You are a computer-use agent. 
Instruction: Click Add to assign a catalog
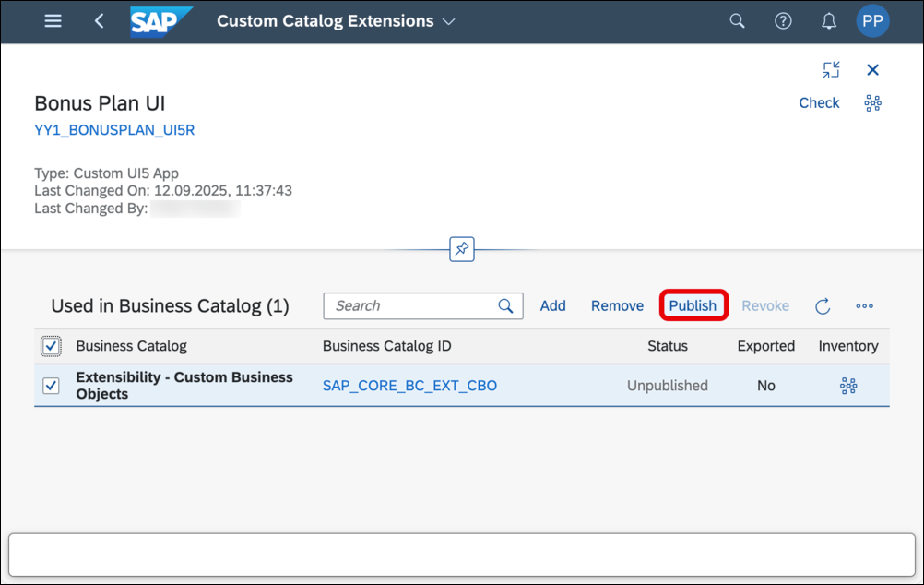(x=552, y=306)
